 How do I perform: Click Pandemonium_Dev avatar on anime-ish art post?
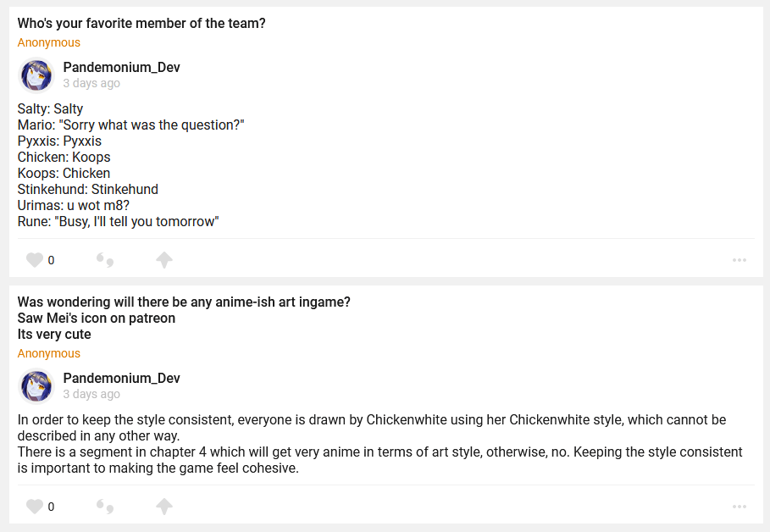point(36,386)
